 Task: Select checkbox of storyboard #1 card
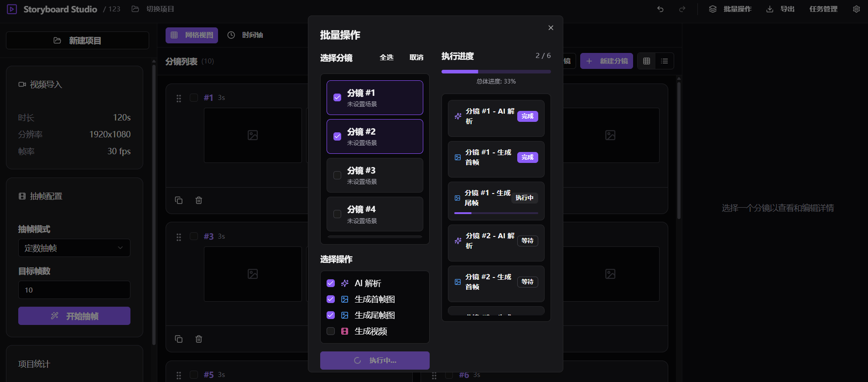[194, 98]
